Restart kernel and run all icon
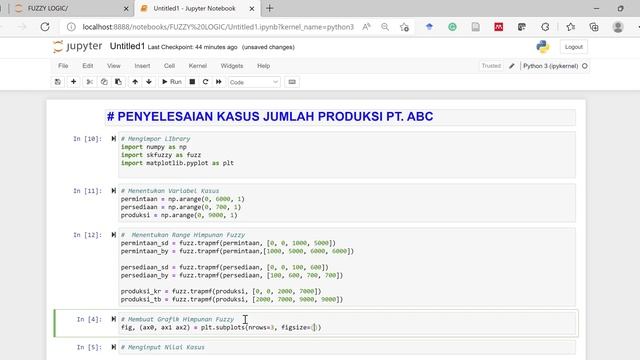The image size is (640, 360). pos(219,82)
